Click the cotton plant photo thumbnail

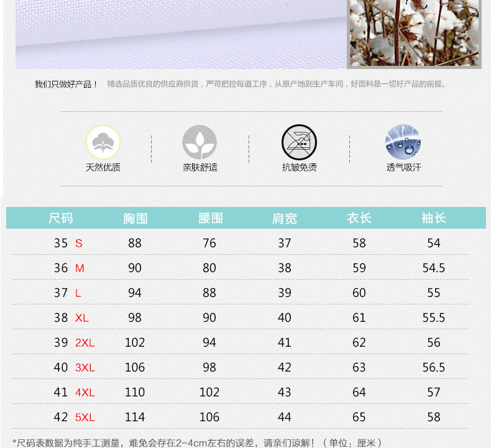pos(414,33)
